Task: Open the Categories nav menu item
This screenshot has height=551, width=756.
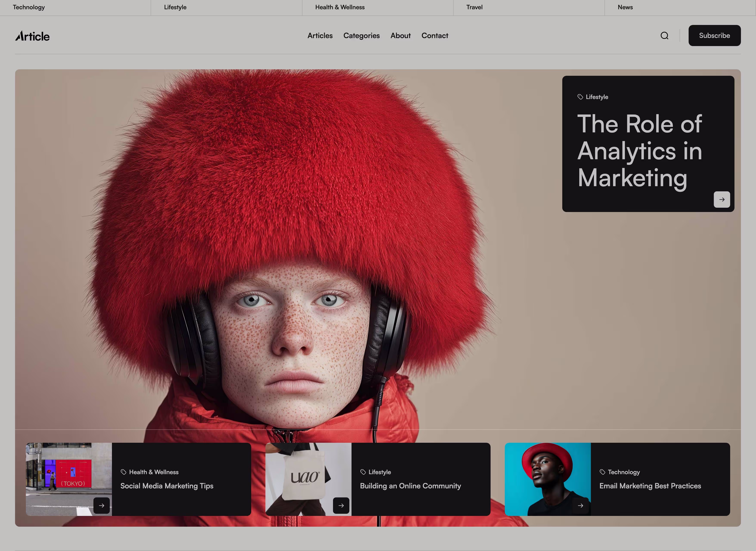Action: (361, 36)
